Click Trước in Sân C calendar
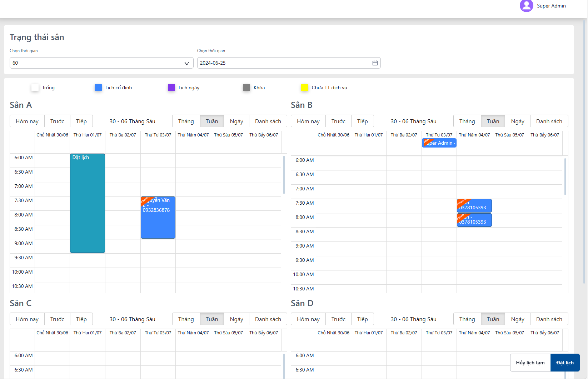 click(57, 319)
